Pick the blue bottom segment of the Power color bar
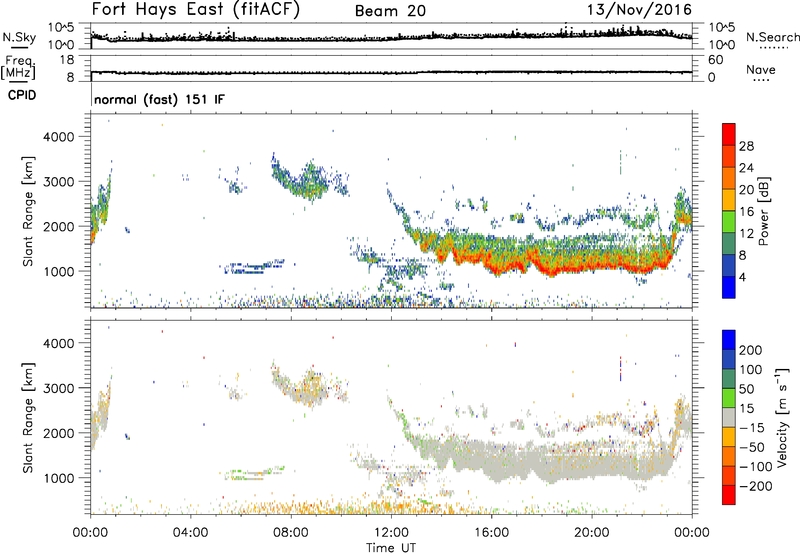Image resolution: width=800 pixels, height=554 pixels. [x=729, y=287]
